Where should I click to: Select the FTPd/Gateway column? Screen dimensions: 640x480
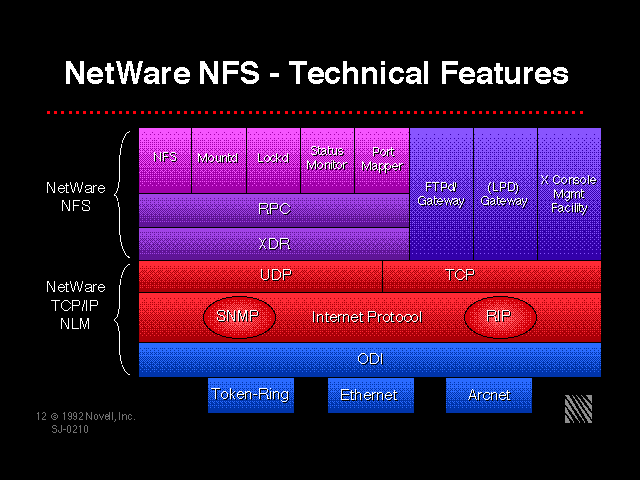coord(441,194)
